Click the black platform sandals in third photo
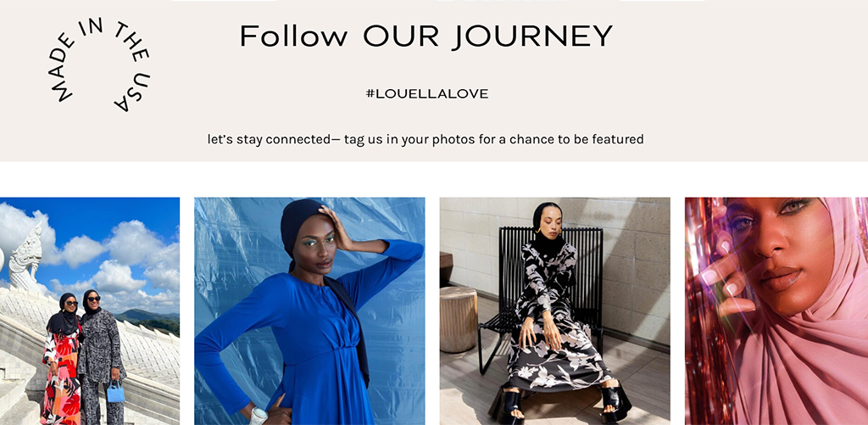Viewport: 868px width, 425px height. tap(559, 403)
